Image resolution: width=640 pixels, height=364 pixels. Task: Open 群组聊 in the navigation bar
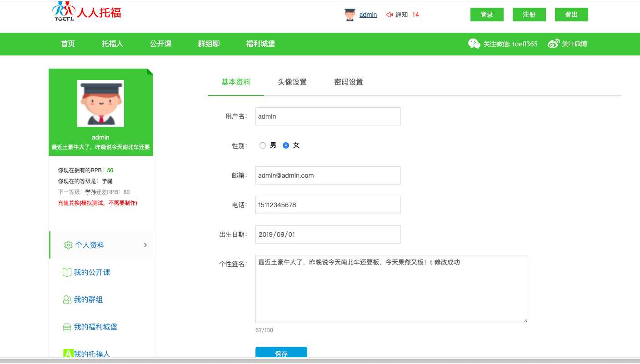coord(209,44)
